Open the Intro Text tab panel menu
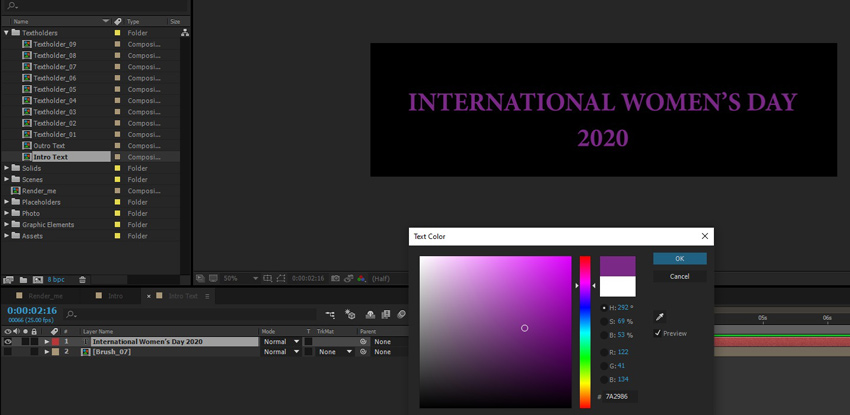 (x=207, y=296)
